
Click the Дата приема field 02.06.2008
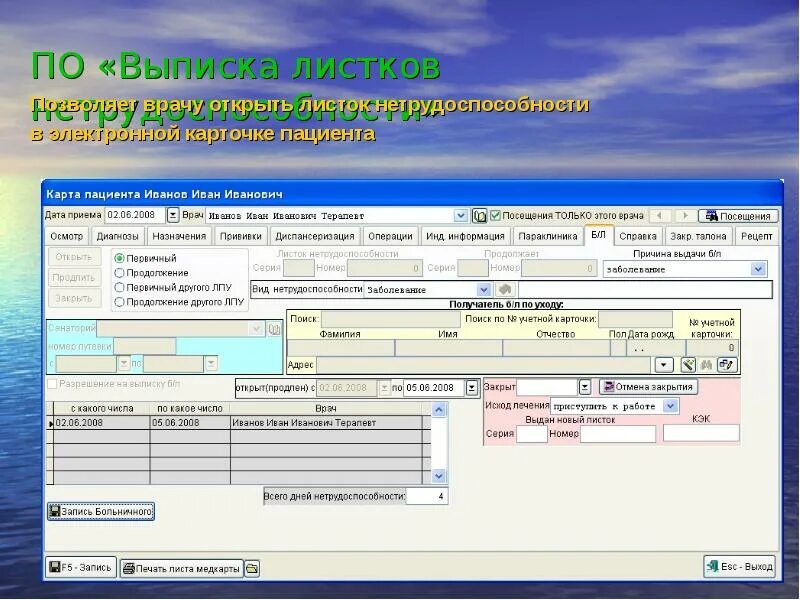[x=135, y=215]
